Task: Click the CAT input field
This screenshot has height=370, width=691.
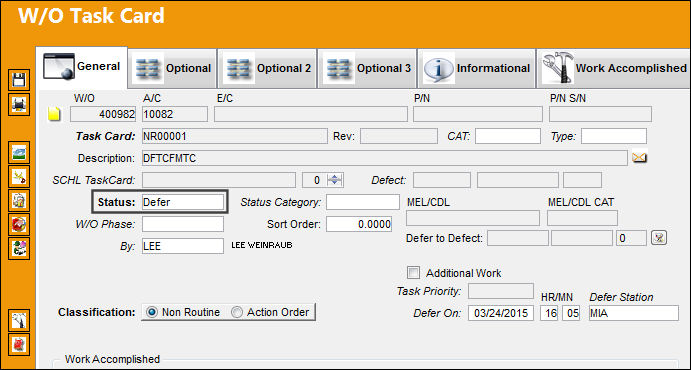Action: click(x=508, y=136)
